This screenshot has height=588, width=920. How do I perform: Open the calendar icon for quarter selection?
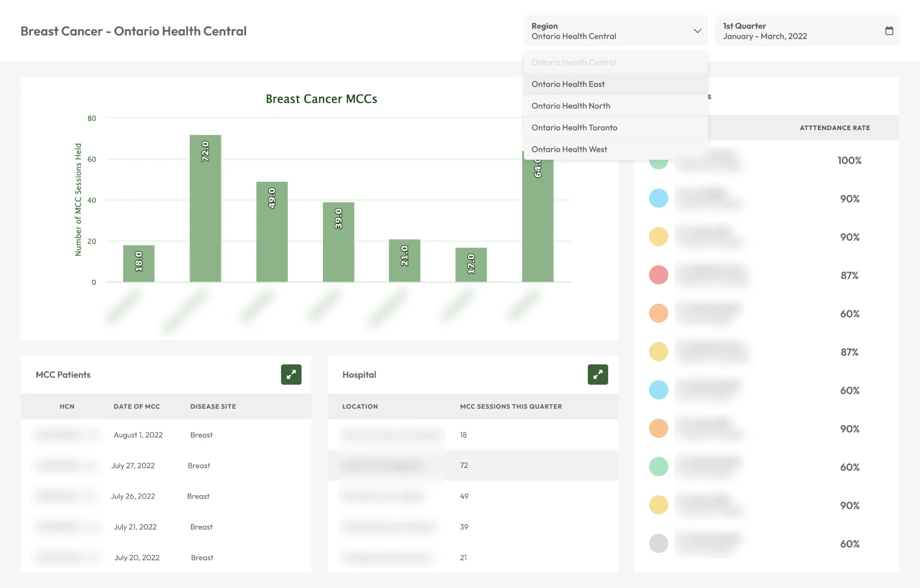tap(889, 31)
